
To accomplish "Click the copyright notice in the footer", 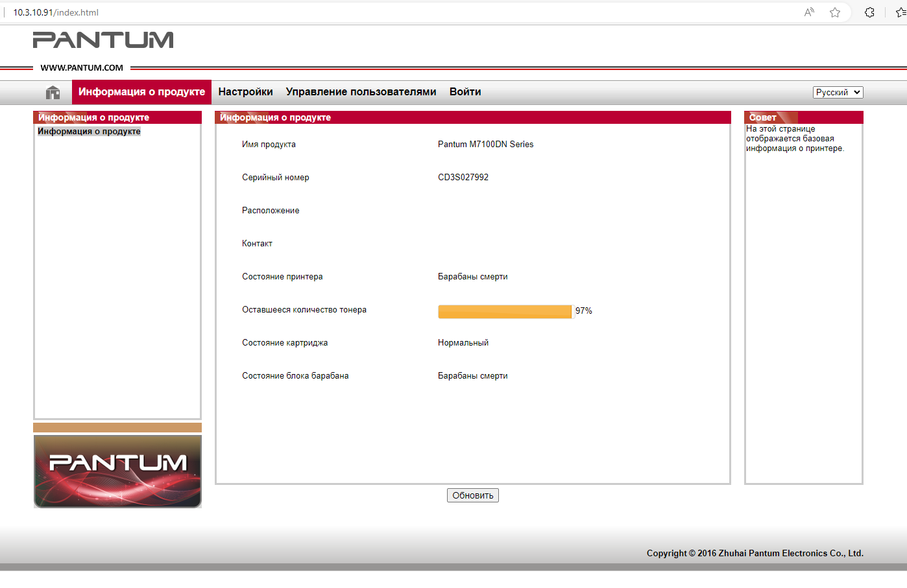I will click(755, 553).
